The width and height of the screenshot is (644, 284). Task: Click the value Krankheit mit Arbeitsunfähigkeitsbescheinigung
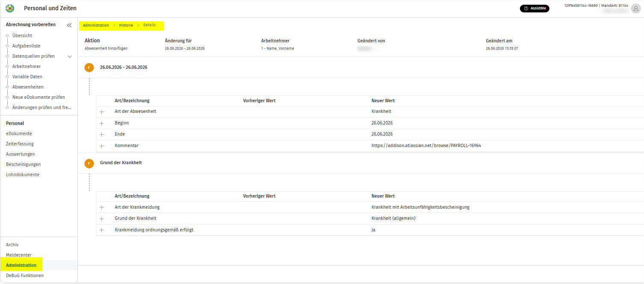pos(421,207)
